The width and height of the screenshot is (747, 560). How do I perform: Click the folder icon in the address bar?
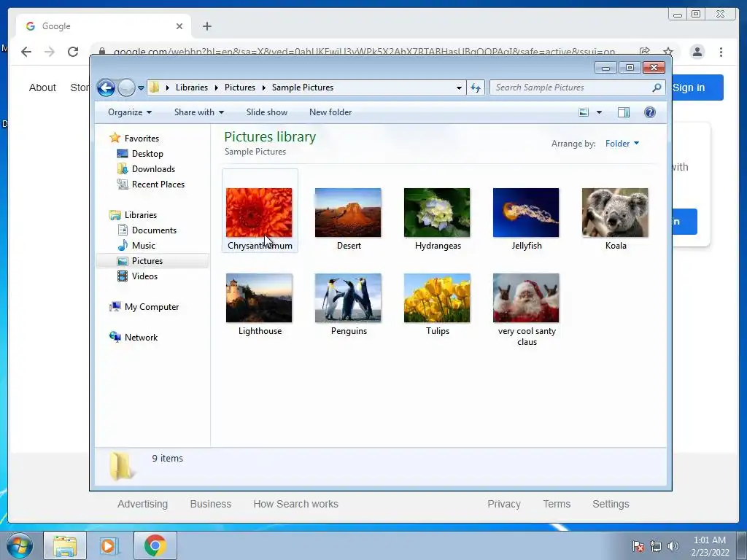click(x=154, y=87)
